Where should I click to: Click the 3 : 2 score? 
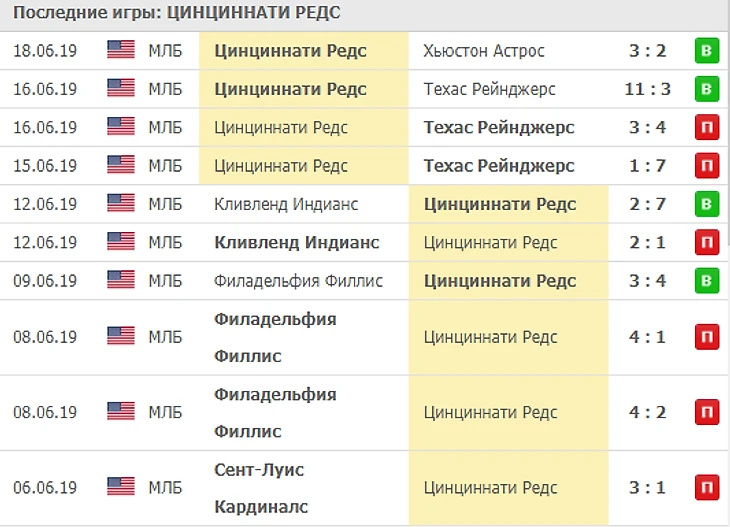648,50
